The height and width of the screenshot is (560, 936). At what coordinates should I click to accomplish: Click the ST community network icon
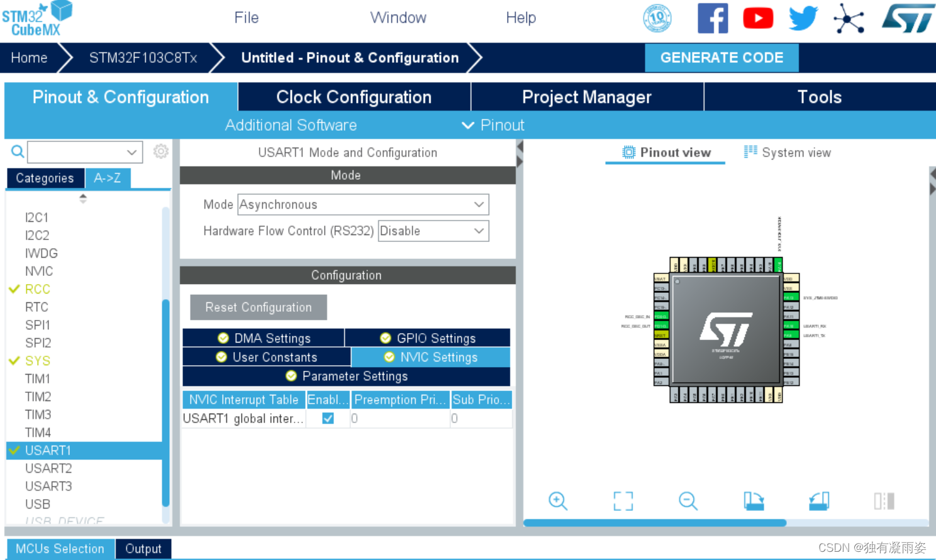pyautogui.click(x=849, y=18)
